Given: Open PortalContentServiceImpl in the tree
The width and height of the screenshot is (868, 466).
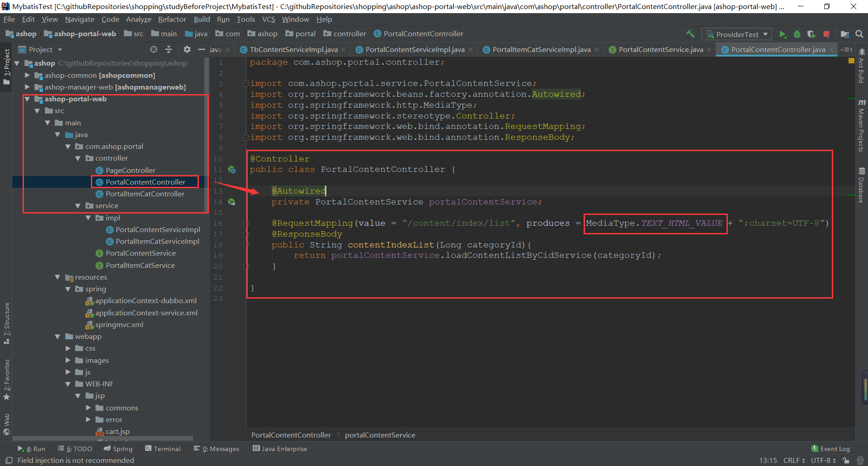Looking at the screenshot, I should tap(158, 230).
